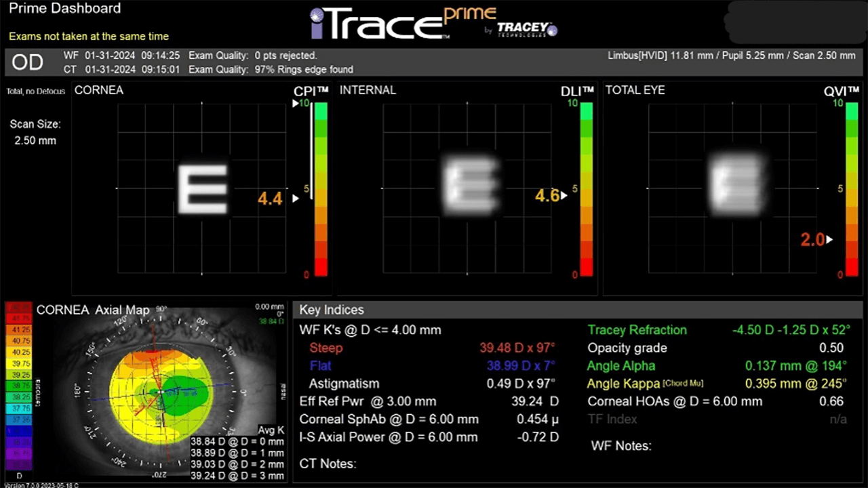This screenshot has width=868, height=488.
Task: Open the TOTAL EYE letter E simulation panel
Action: pyautogui.click(x=734, y=188)
